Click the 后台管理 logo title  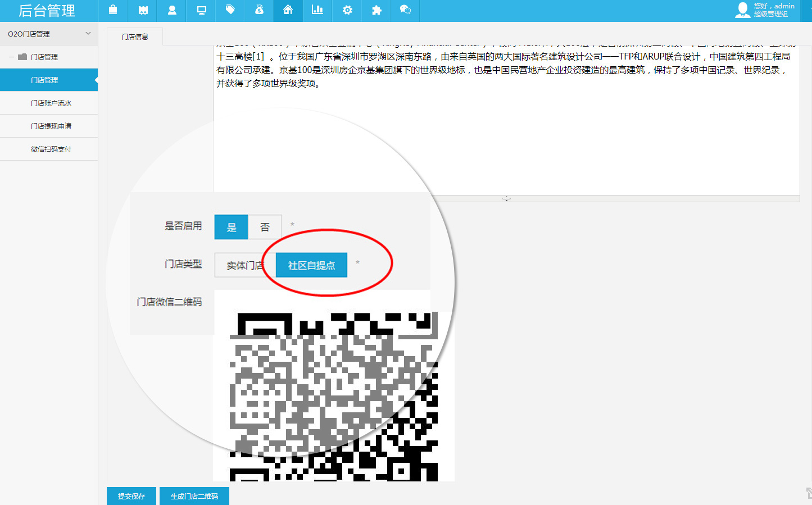pyautogui.click(x=47, y=11)
